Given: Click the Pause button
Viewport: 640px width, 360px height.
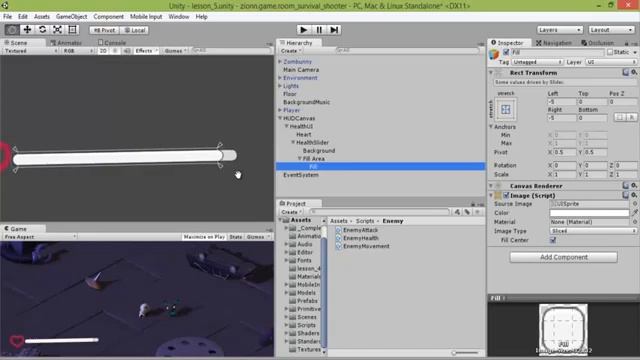Looking at the screenshot, I should coord(319,30).
